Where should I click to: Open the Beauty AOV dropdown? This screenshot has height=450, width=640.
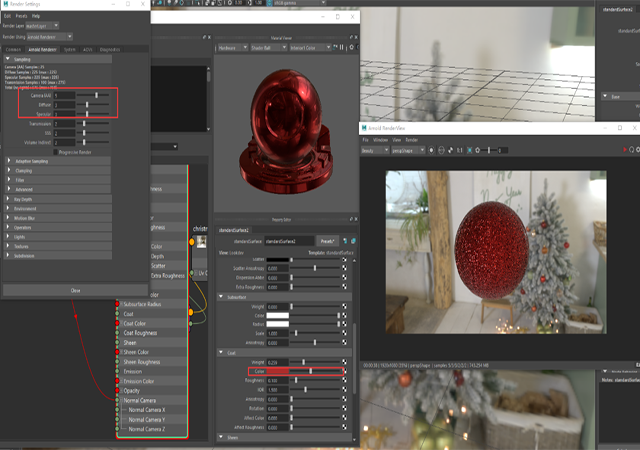375,150
